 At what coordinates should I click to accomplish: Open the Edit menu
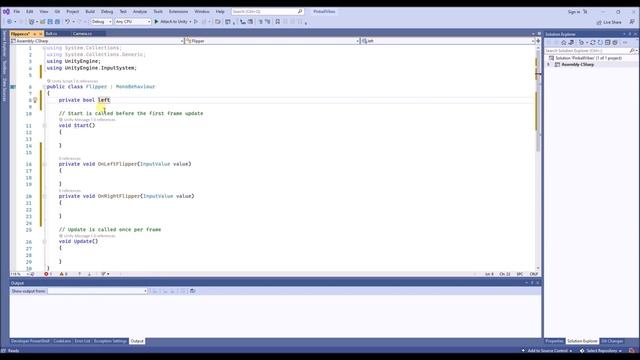point(30,11)
